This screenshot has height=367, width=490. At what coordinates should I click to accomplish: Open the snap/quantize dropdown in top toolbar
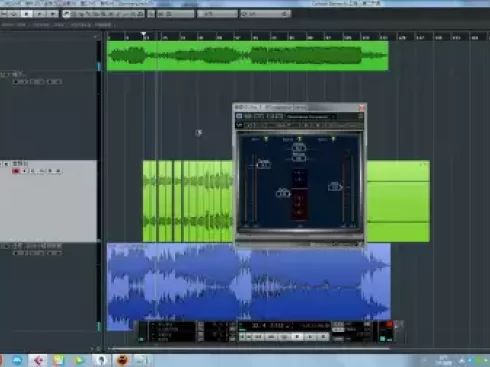point(265,14)
